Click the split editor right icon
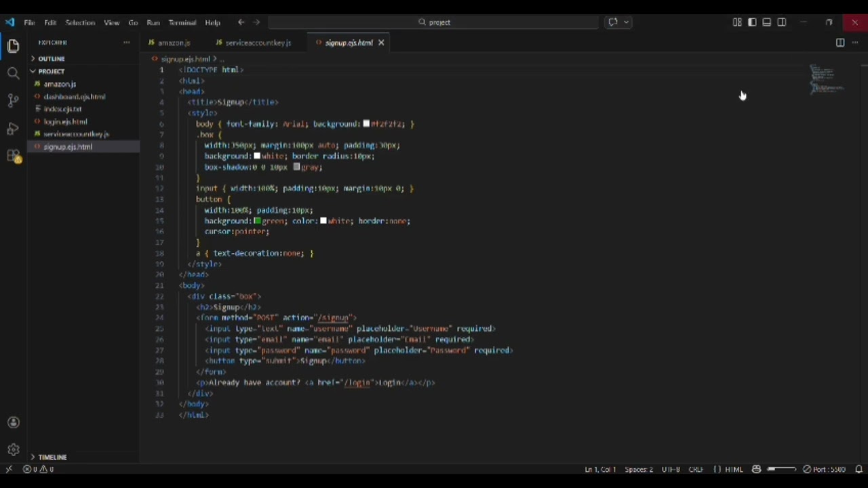868x488 pixels. coord(840,43)
